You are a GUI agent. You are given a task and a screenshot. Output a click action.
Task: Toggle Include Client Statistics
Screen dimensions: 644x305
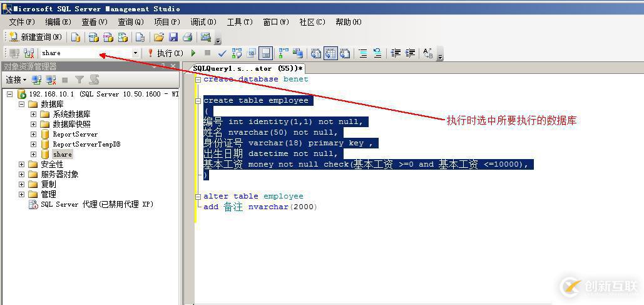(x=298, y=53)
